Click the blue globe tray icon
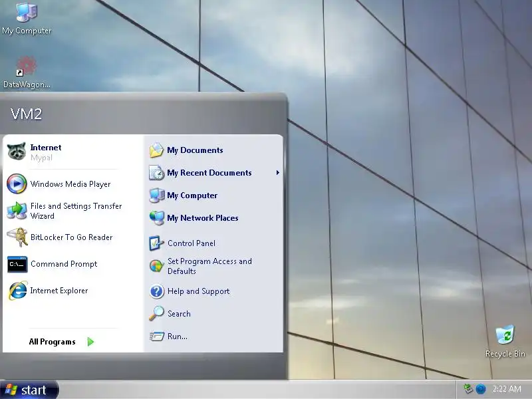The height and width of the screenshot is (399, 532). (x=480, y=389)
